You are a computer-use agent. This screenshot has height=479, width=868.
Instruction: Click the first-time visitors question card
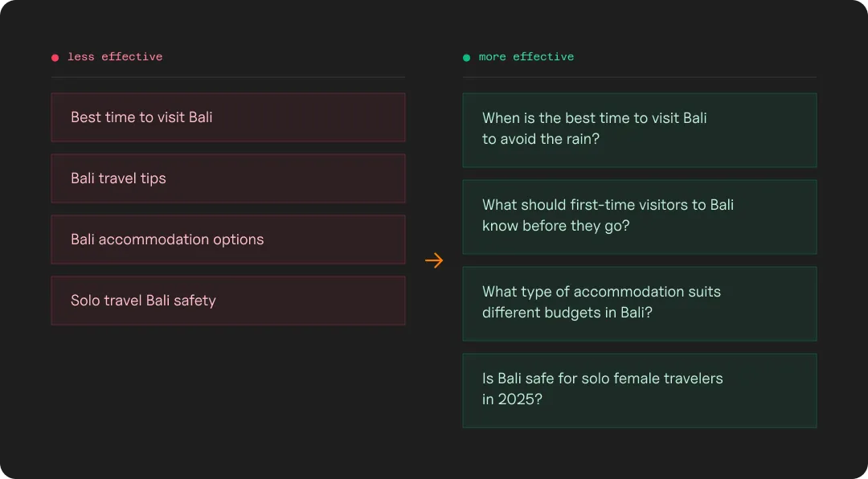pyautogui.click(x=640, y=217)
